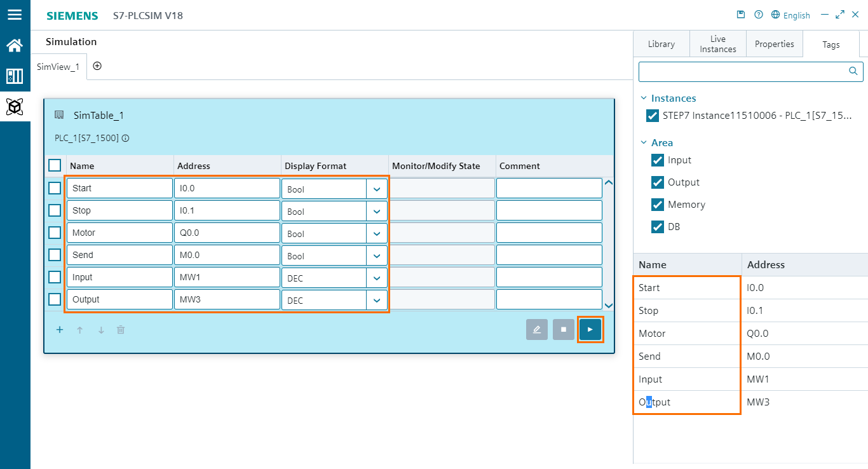The width and height of the screenshot is (868, 469).
Task: Switch to the Library tab
Action: click(x=661, y=44)
